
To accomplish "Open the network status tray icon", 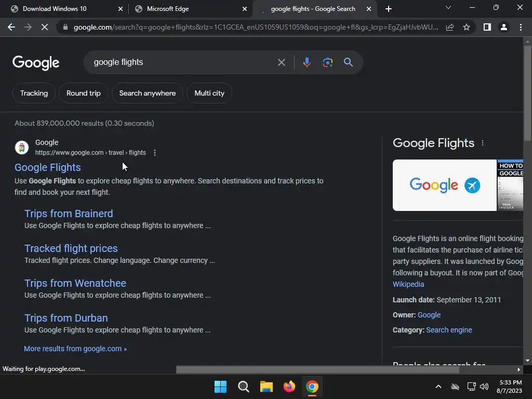I will [471, 387].
